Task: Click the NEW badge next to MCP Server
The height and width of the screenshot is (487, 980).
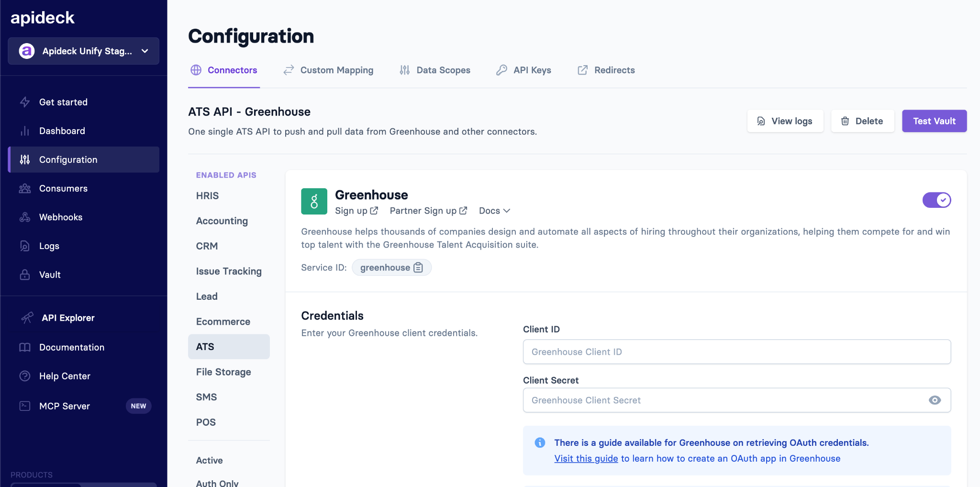Action: 139,406
